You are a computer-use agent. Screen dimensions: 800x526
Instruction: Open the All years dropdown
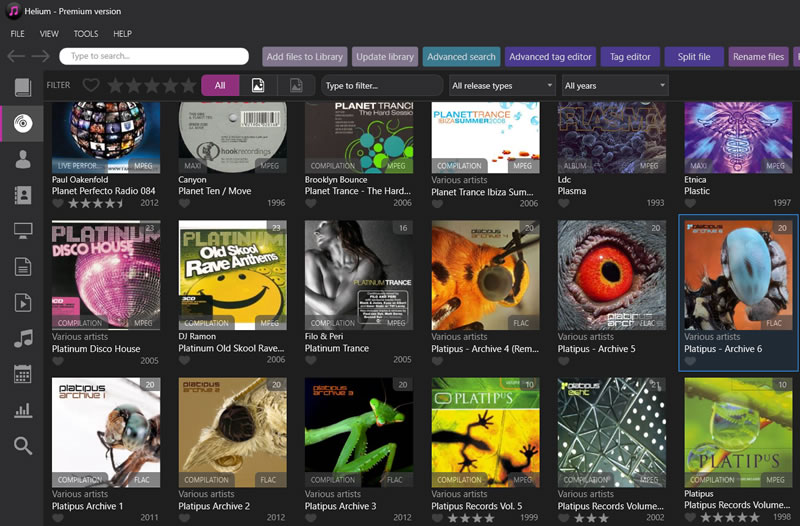point(615,85)
